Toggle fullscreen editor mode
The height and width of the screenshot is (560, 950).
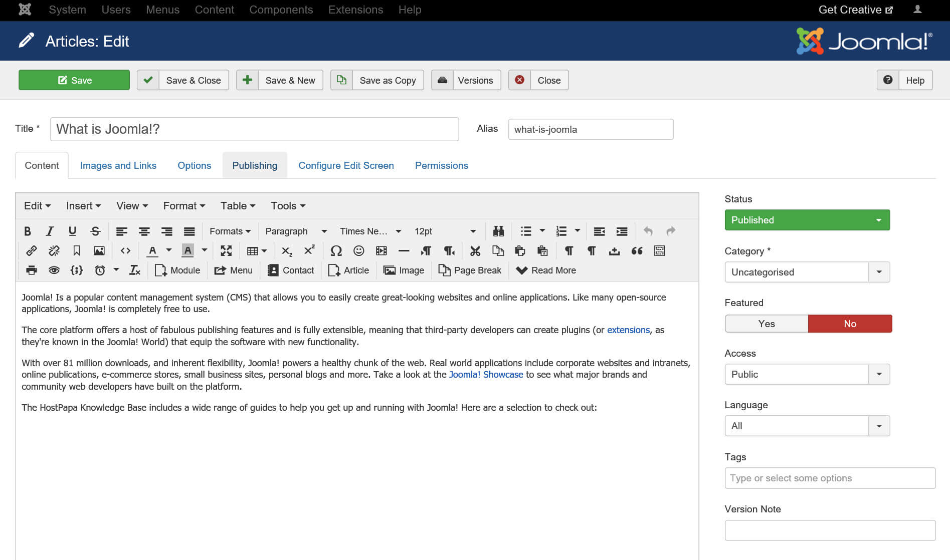pos(226,250)
